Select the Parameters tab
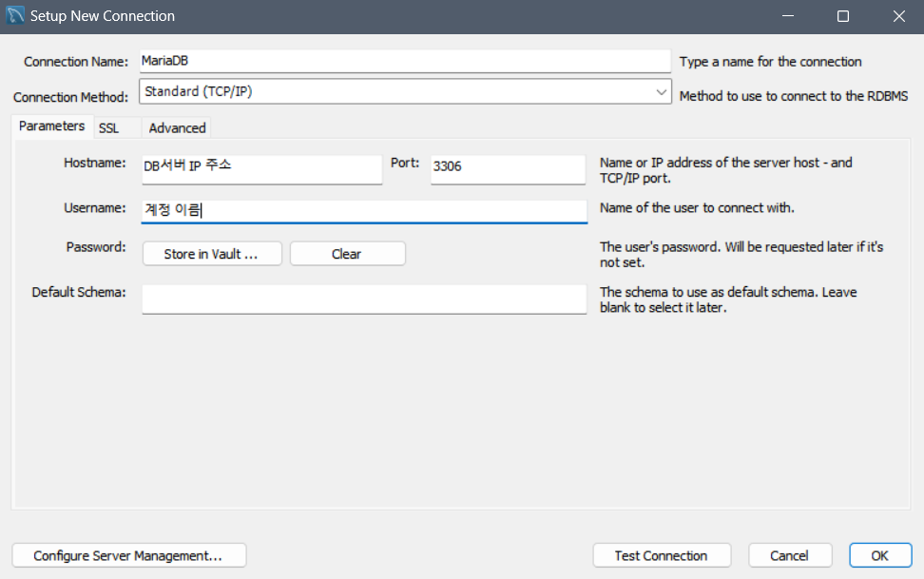The image size is (924, 579). point(52,126)
